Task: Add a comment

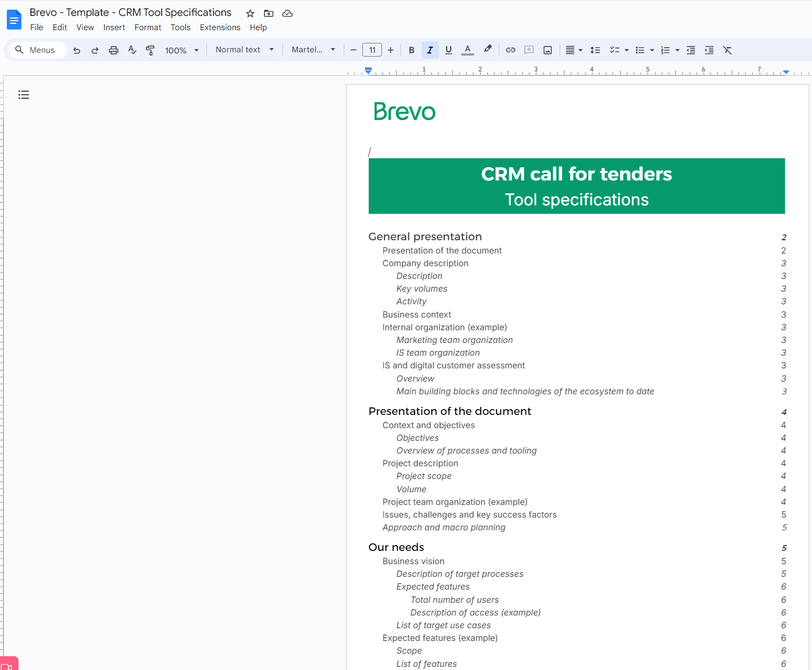Action: pos(529,50)
